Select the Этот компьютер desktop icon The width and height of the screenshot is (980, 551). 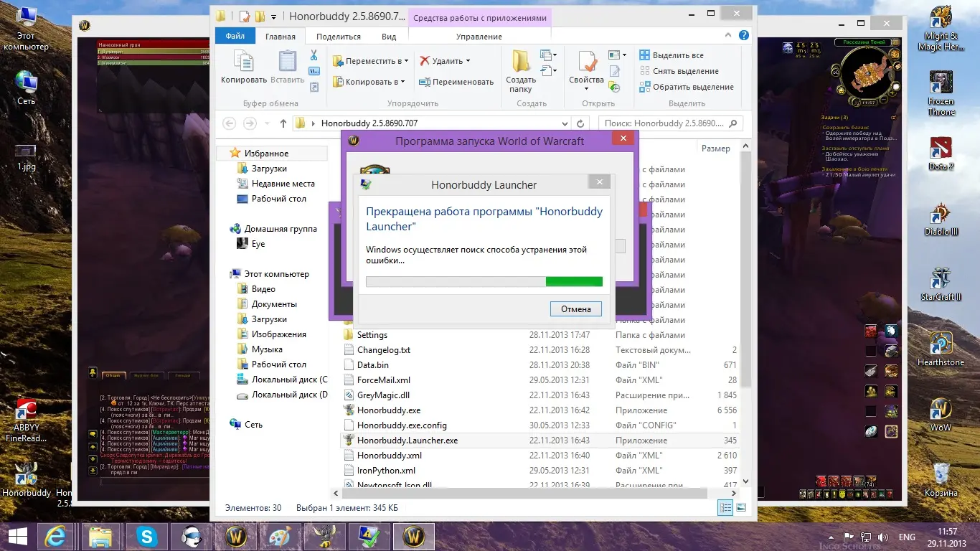click(x=26, y=29)
